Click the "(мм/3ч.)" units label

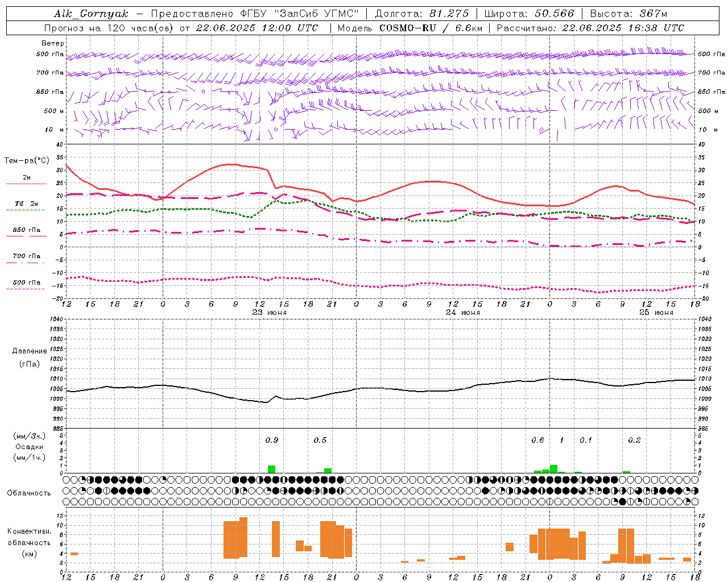(x=29, y=436)
